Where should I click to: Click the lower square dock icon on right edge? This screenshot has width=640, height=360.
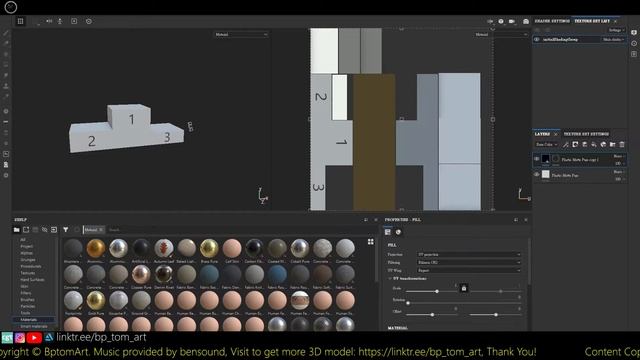[x=634, y=54]
